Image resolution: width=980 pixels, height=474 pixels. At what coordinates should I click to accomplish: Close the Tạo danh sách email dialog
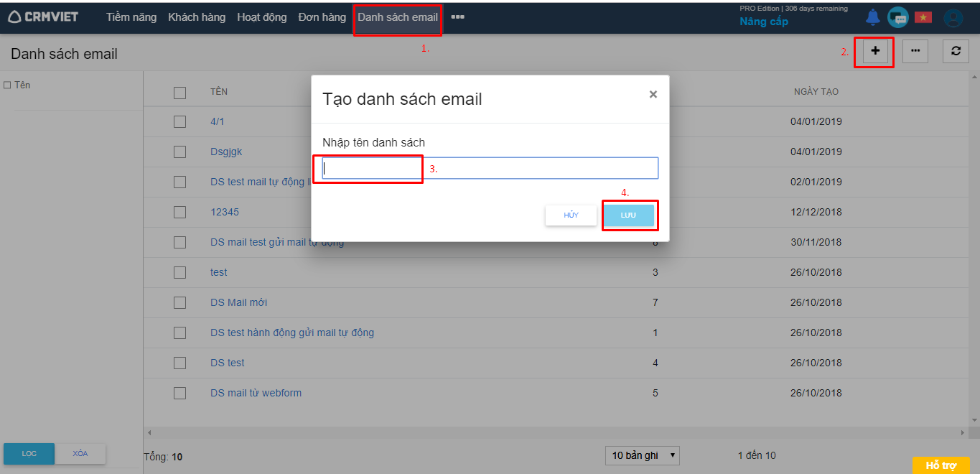pos(653,94)
